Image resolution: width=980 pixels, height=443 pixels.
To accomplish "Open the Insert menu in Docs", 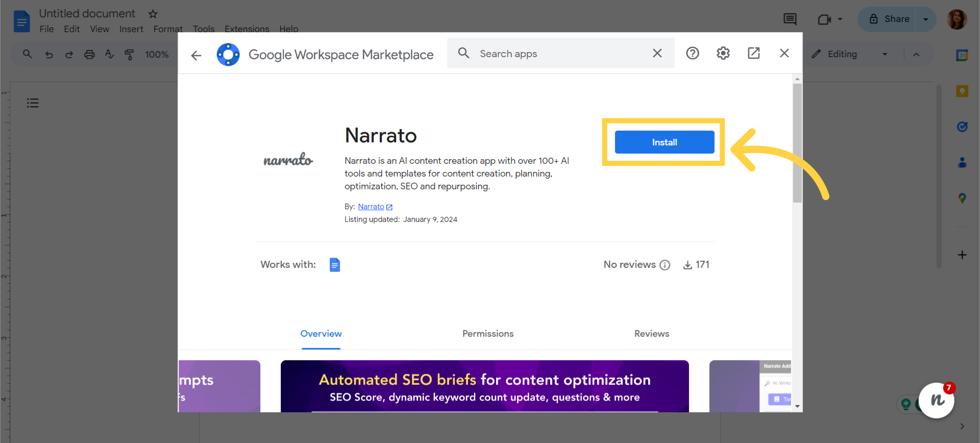I will tap(131, 29).
